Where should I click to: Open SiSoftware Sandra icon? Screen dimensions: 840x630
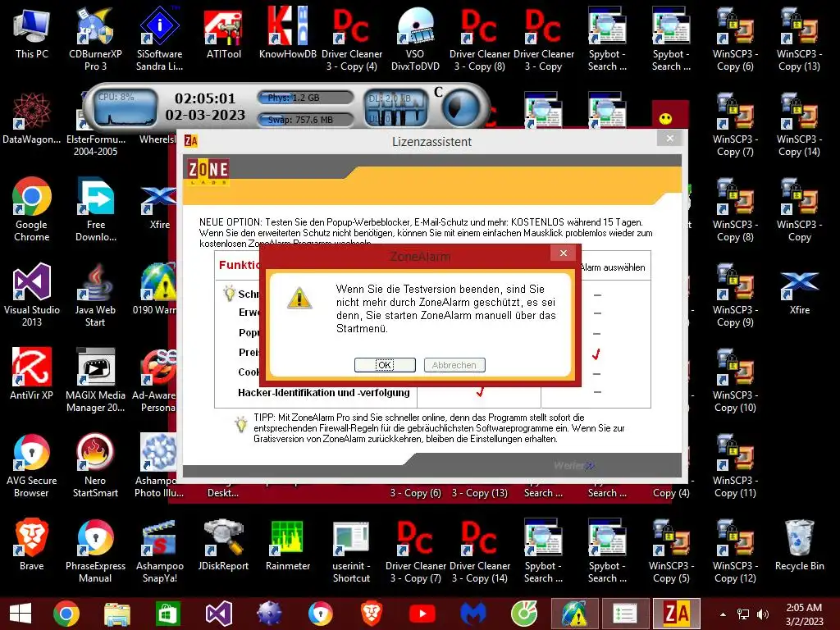tap(160, 39)
